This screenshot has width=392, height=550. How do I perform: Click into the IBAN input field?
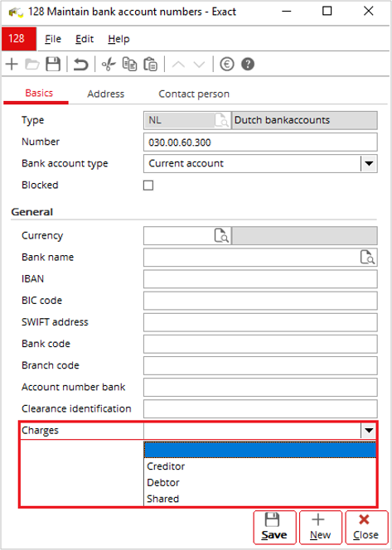(x=260, y=279)
